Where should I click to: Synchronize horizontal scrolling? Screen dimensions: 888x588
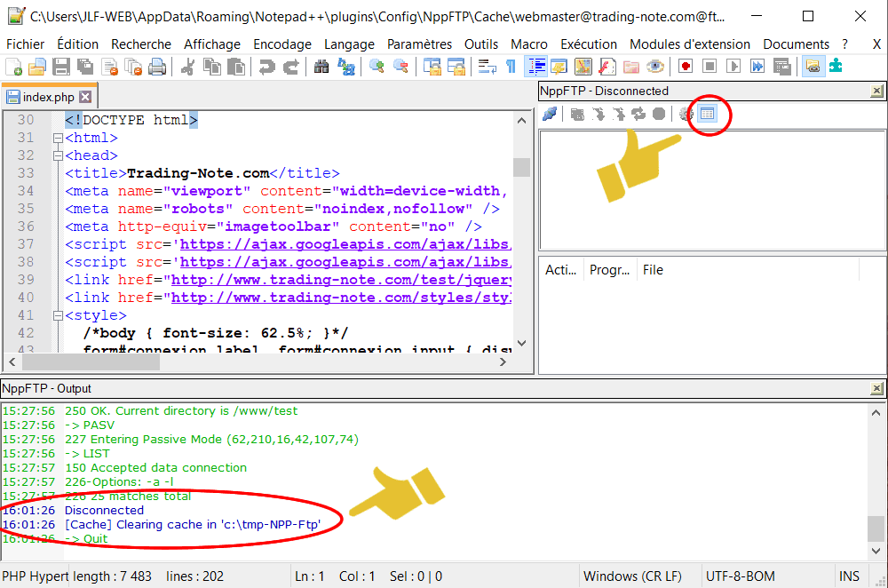click(456, 67)
